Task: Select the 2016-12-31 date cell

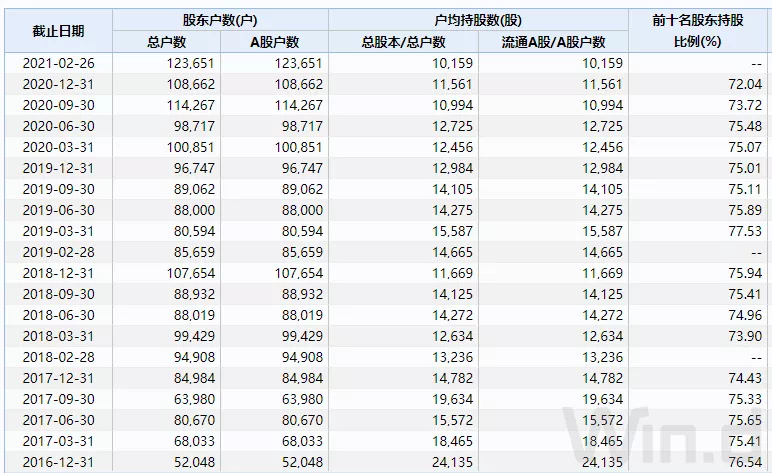Action: [58, 463]
